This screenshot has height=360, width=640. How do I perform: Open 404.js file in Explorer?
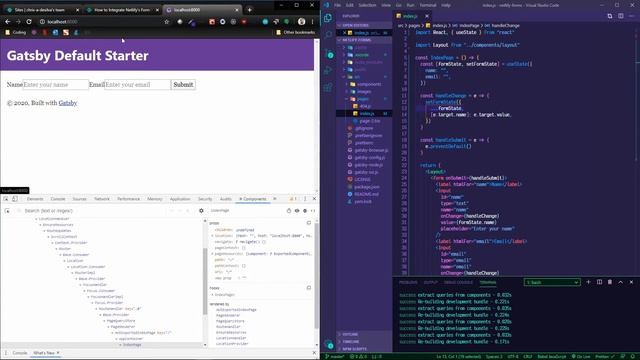[x=365, y=106]
